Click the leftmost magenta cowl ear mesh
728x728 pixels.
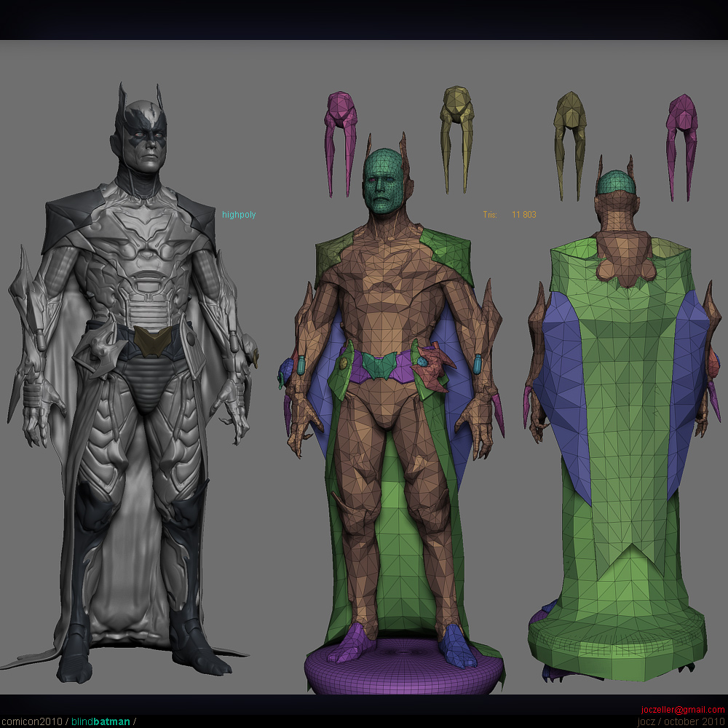pos(341,143)
